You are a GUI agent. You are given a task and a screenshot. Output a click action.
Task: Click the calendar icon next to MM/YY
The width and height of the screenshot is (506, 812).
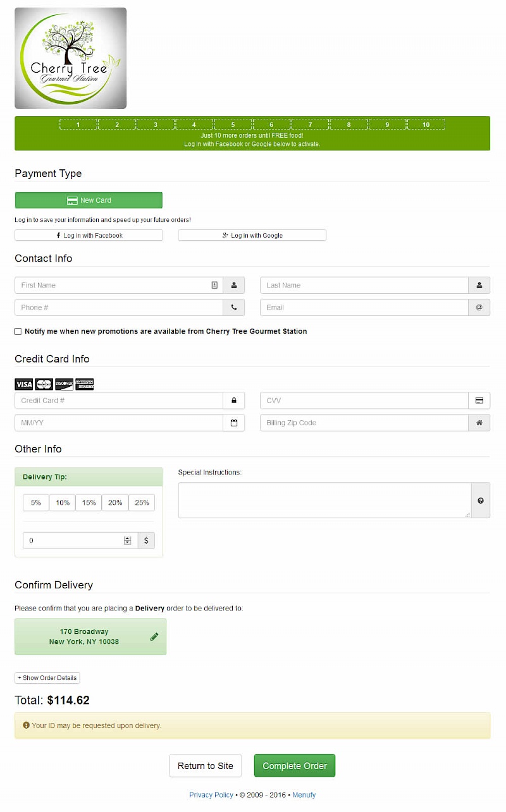tap(233, 423)
